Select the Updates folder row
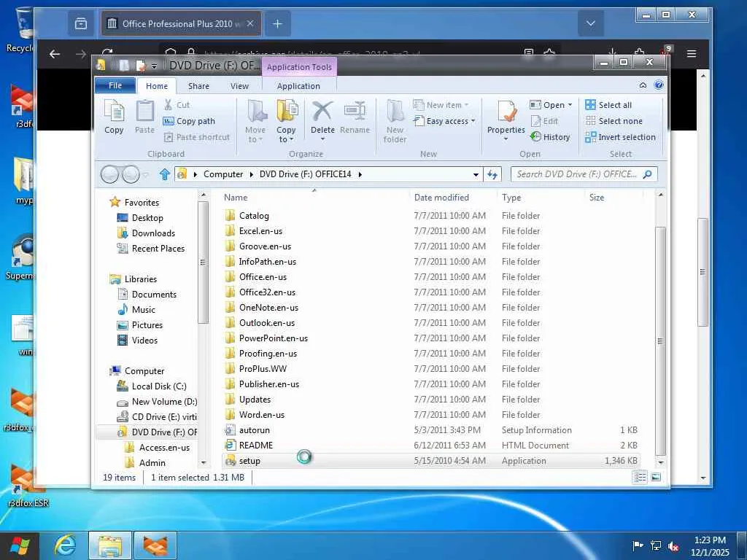The image size is (747, 560). pos(431,399)
